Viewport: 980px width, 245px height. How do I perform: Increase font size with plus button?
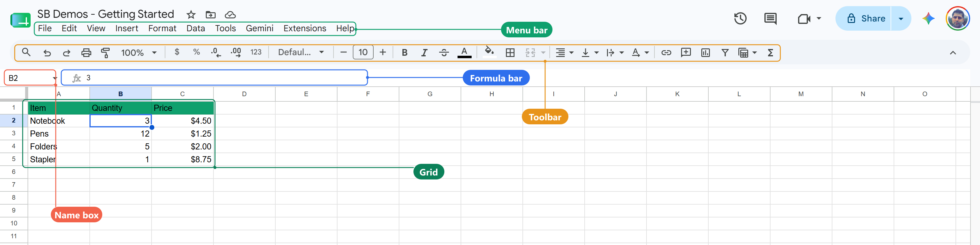pos(383,52)
